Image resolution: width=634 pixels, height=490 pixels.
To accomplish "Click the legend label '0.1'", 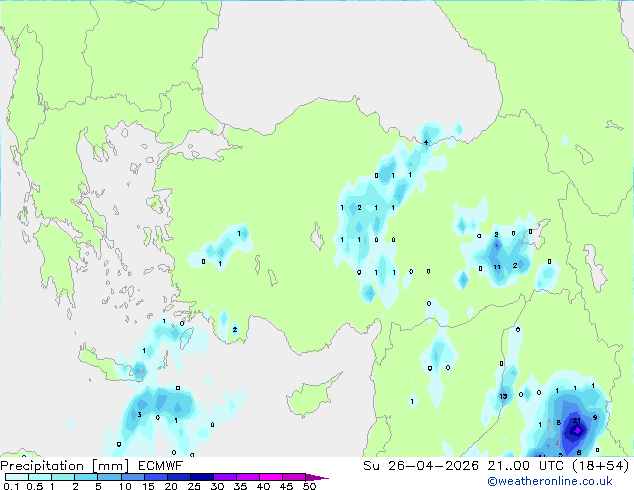I will click(11, 486).
